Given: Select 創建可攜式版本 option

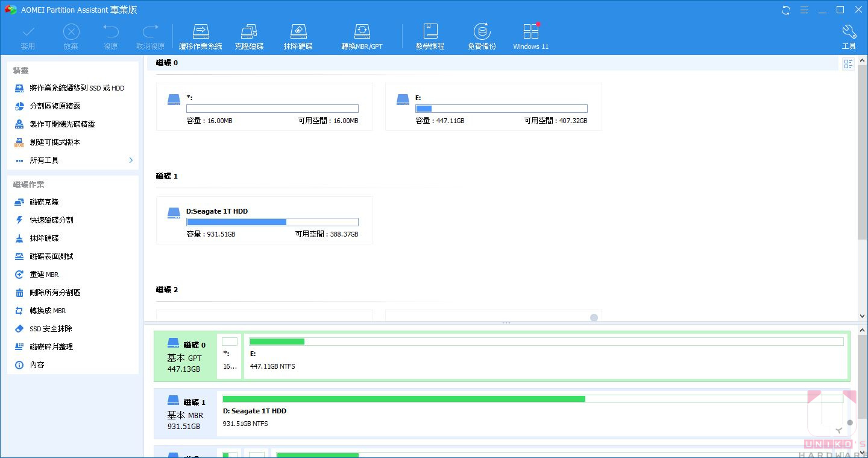Looking at the screenshot, I should coord(73,142).
